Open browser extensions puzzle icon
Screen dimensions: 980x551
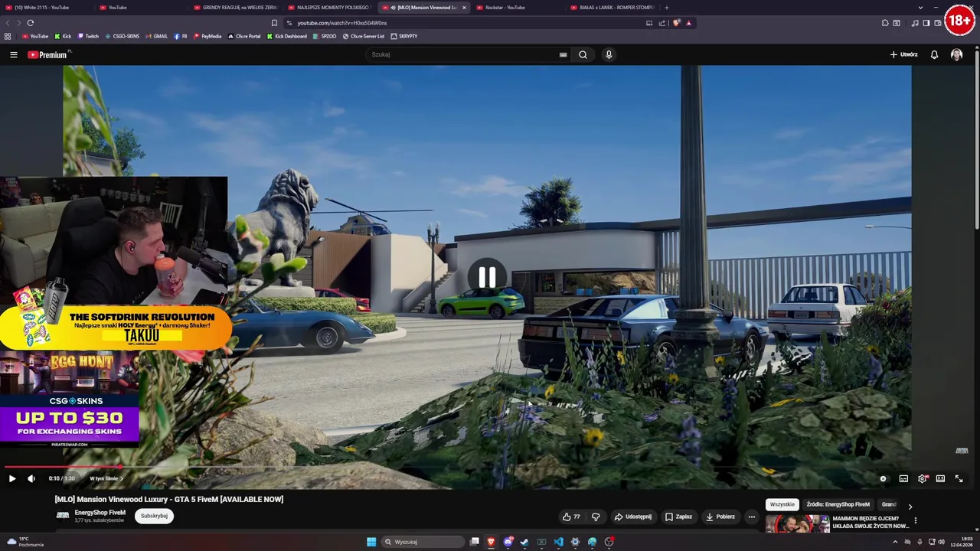point(885,23)
